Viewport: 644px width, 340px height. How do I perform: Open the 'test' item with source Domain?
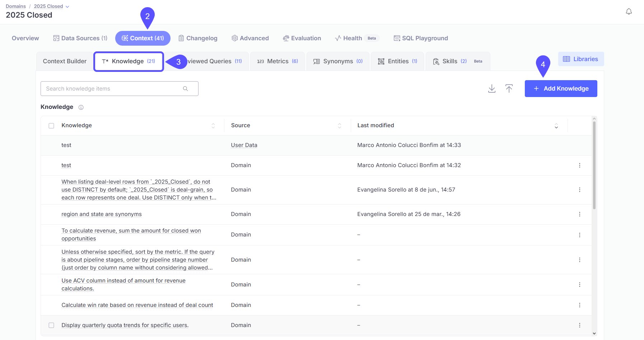coord(66,165)
